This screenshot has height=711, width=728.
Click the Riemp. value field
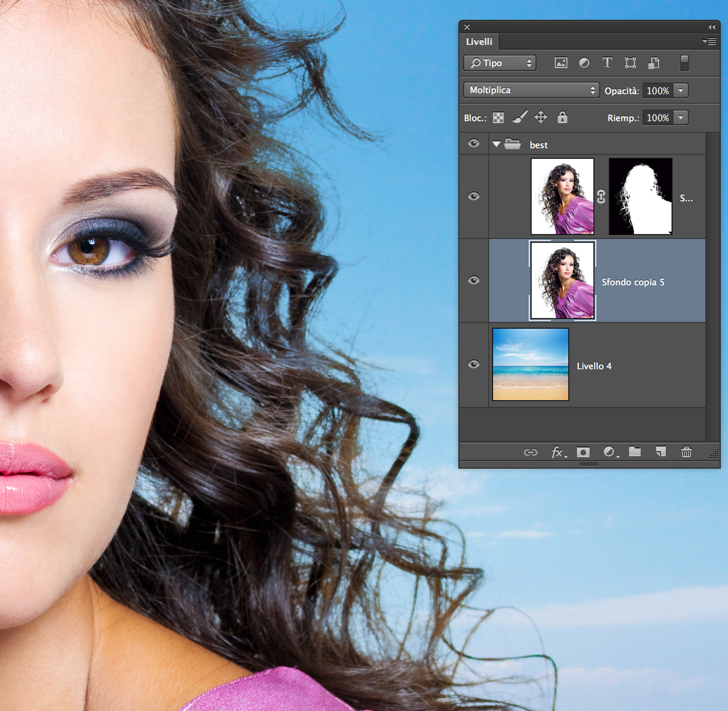pyautogui.click(x=658, y=118)
